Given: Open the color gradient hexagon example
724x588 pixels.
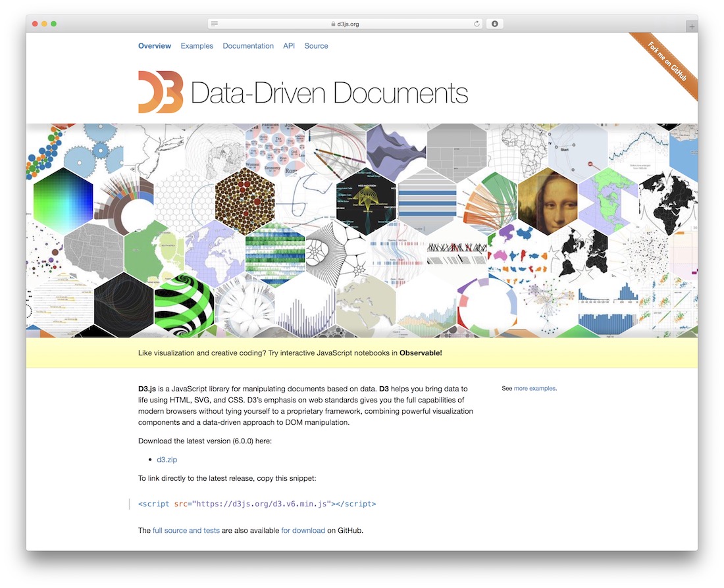Looking at the screenshot, I should click(63, 202).
